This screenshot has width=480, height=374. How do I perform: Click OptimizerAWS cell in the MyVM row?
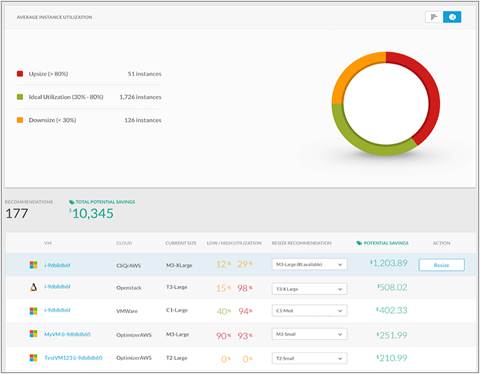(134, 335)
